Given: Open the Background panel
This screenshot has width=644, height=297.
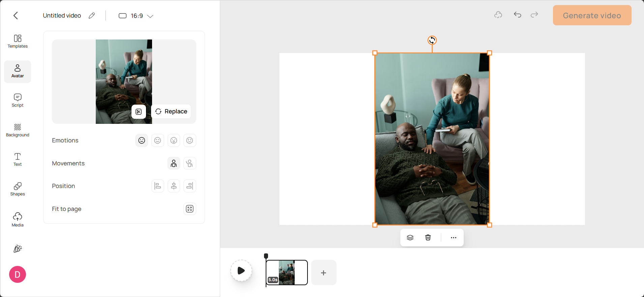Looking at the screenshot, I should [18, 130].
